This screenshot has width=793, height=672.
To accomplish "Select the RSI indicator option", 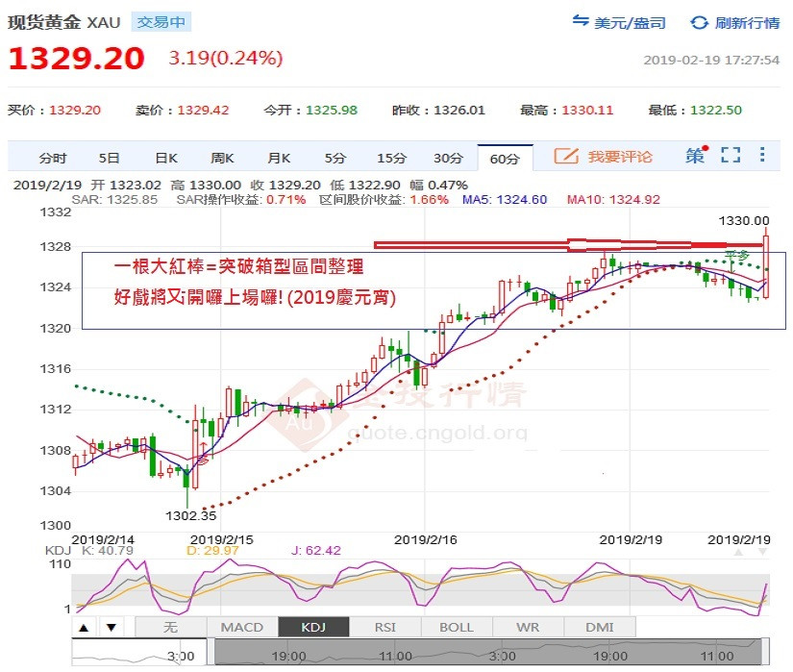I will coord(384,627).
